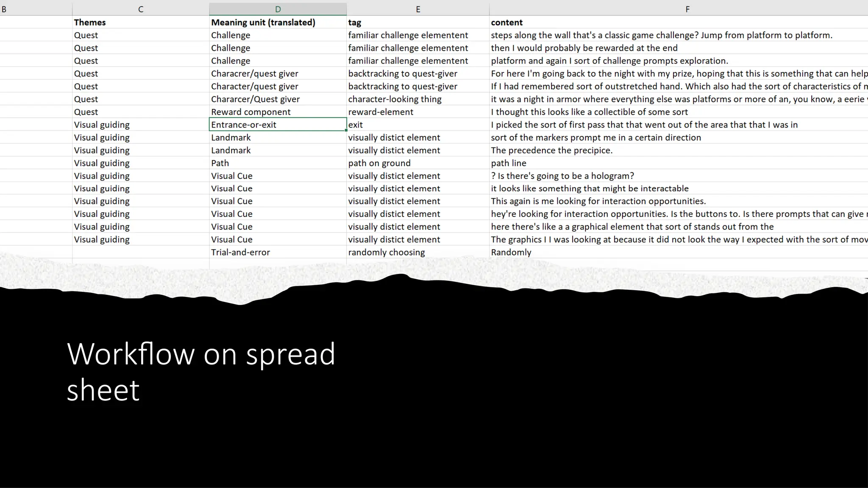Click content "? Is there's going to be a hologram?"

click(x=679, y=176)
